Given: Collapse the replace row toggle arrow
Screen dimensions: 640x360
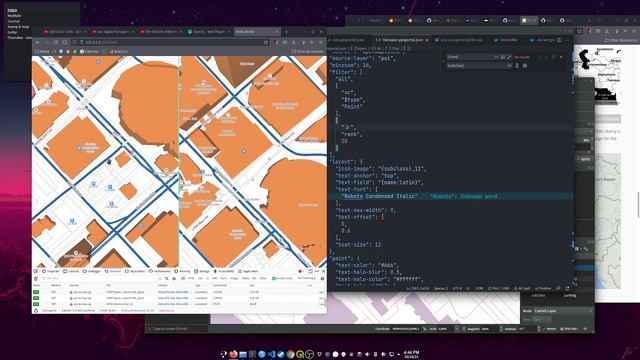Looking at the screenshot, I should (x=444, y=61).
